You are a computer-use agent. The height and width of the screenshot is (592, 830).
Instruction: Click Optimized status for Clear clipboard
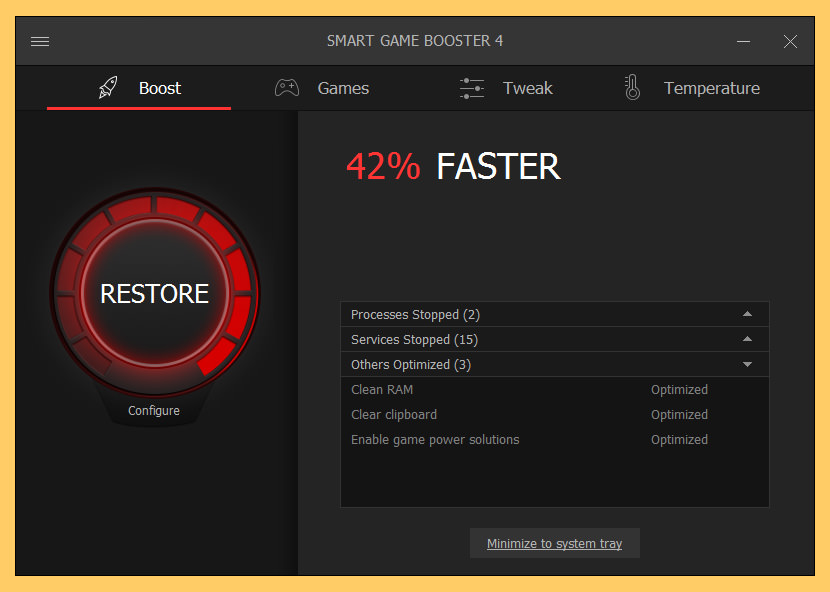[679, 415]
